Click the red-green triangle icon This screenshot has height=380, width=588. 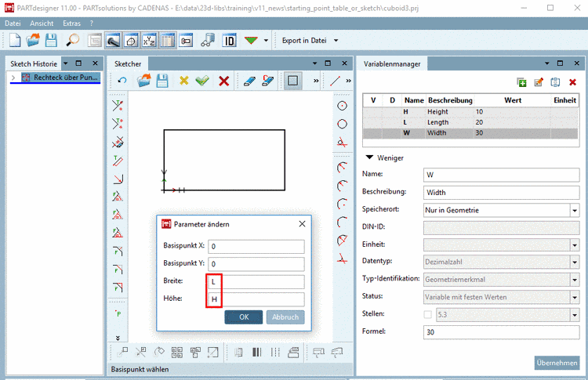point(251,40)
